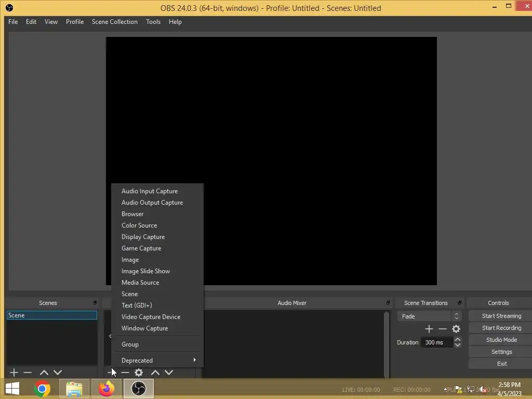The image size is (532, 399).
Task: Expand the Deprecated submenu
Action: (157, 361)
